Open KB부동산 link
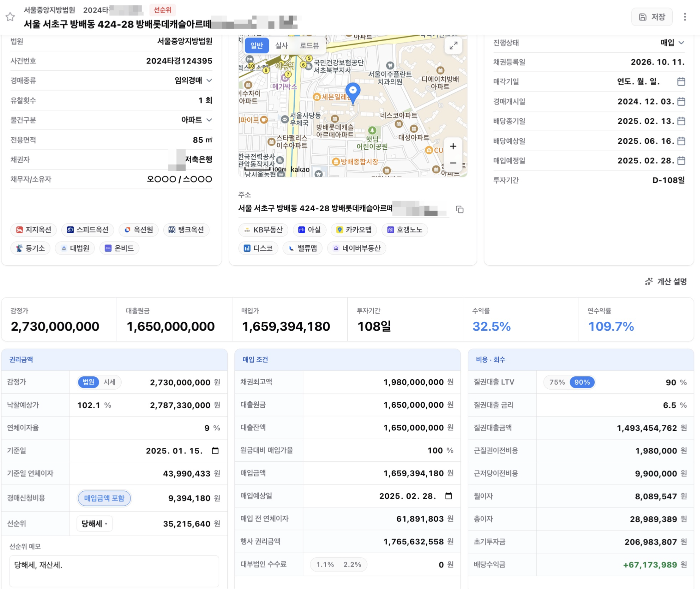 click(x=263, y=230)
